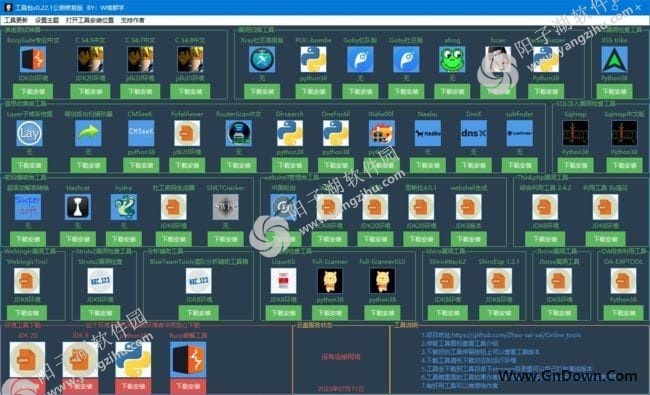
Task: Click the OneForAll Python icon
Action: [336, 133]
